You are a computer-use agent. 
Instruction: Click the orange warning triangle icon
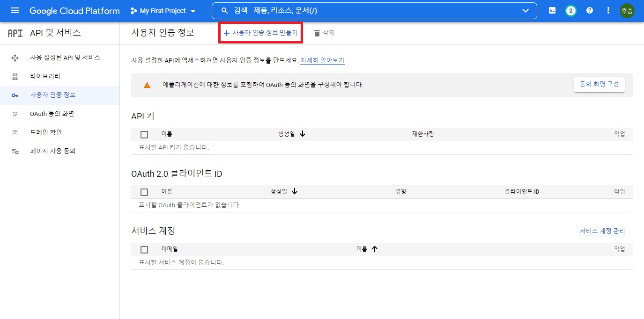tap(147, 85)
